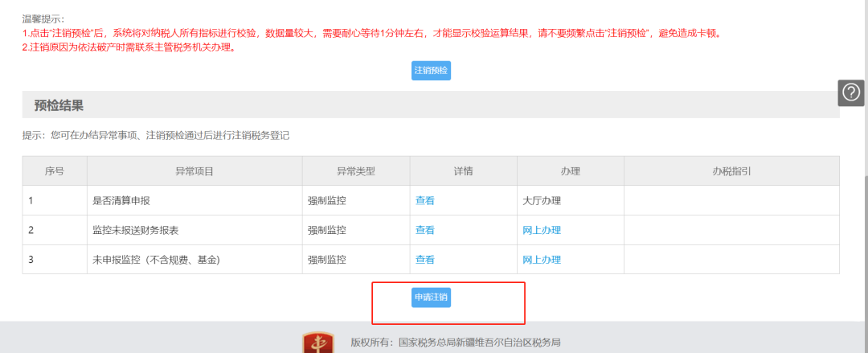Click 强制监控 in row 1
The image size is (868, 353).
[326, 200]
